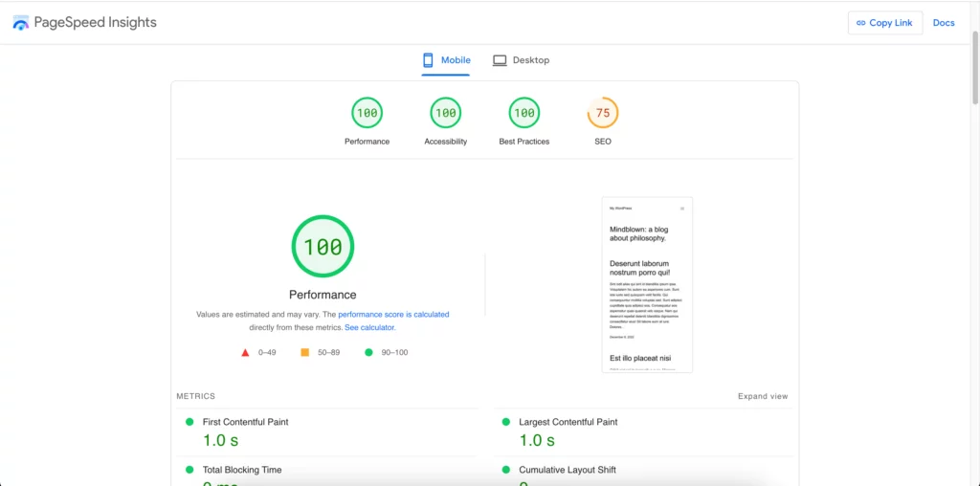Click the laptop icon on the Desktop tab
The image size is (980, 486).
pyautogui.click(x=500, y=60)
